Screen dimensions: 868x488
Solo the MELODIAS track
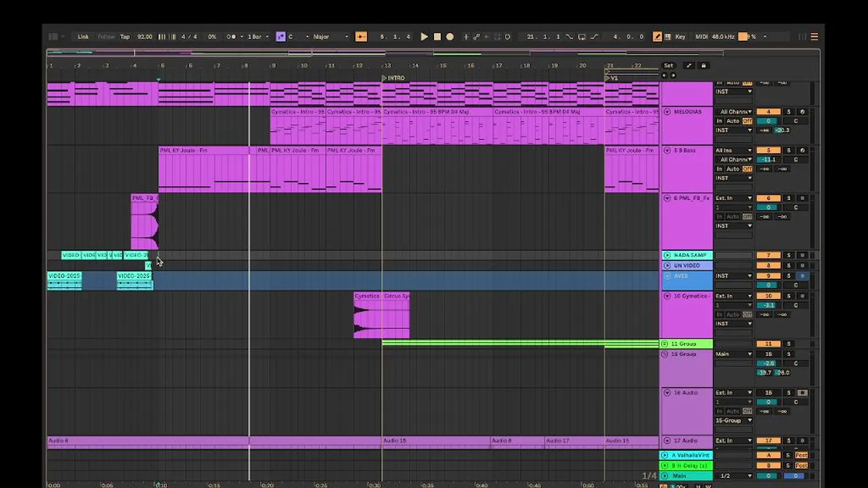click(x=789, y=112)
